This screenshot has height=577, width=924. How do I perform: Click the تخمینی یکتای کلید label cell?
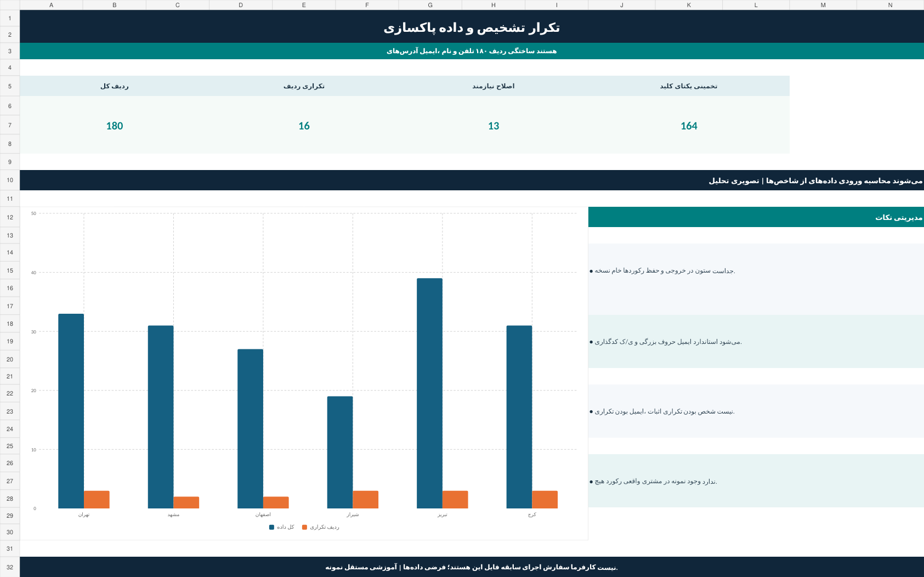click(x=689, y=86)
